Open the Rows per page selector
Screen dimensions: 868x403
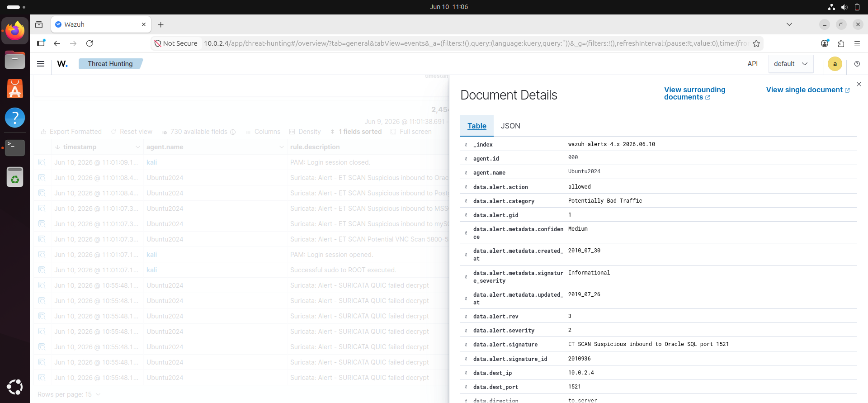(69, 394)
